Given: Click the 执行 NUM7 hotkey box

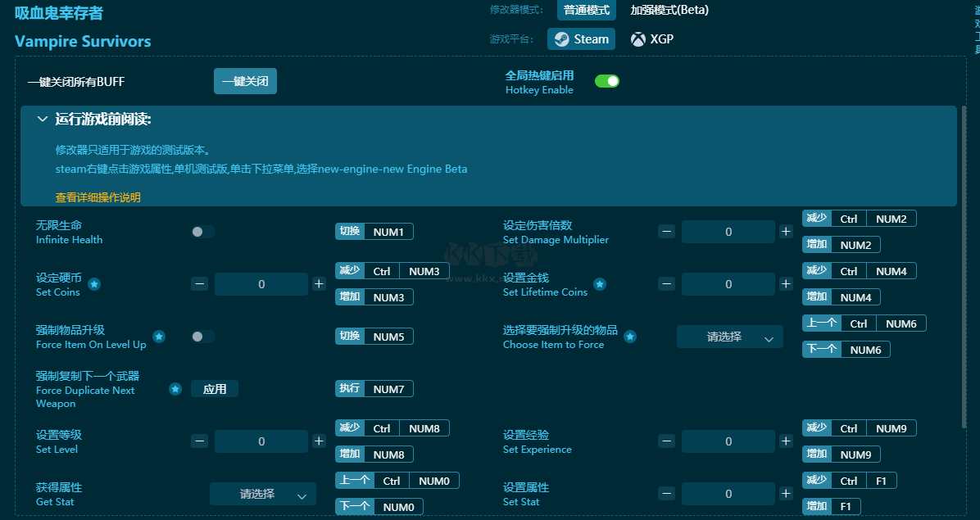Looking at the screenshot, I should (374, 389).
